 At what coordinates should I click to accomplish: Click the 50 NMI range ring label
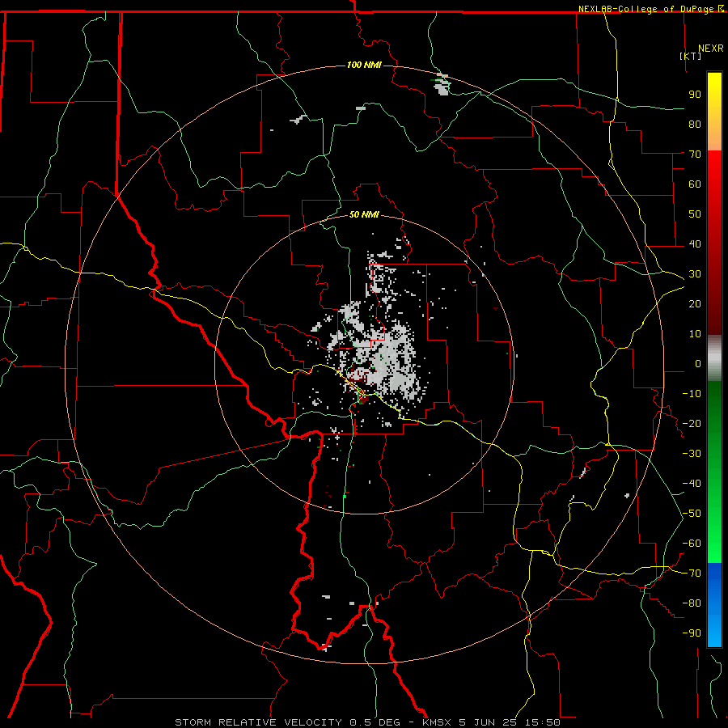coord(364,214)
